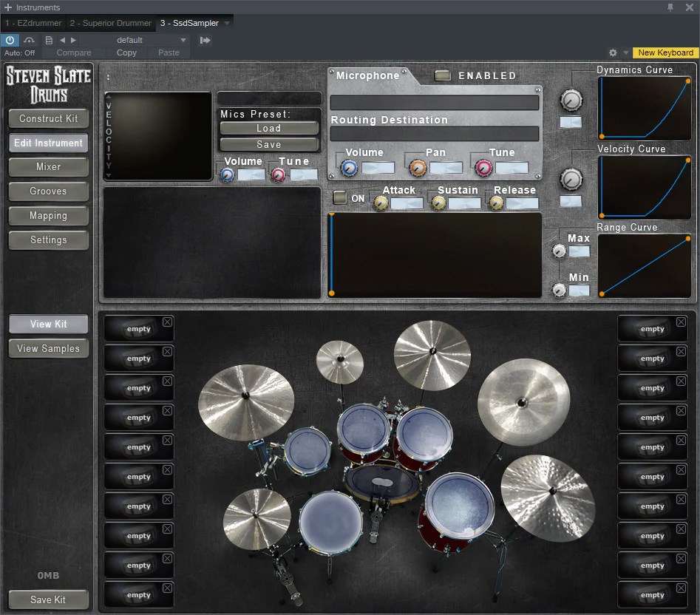This screenshot has width=700, height=615.
Task: Pin the Instruments window
Action: tap(671, 7)
